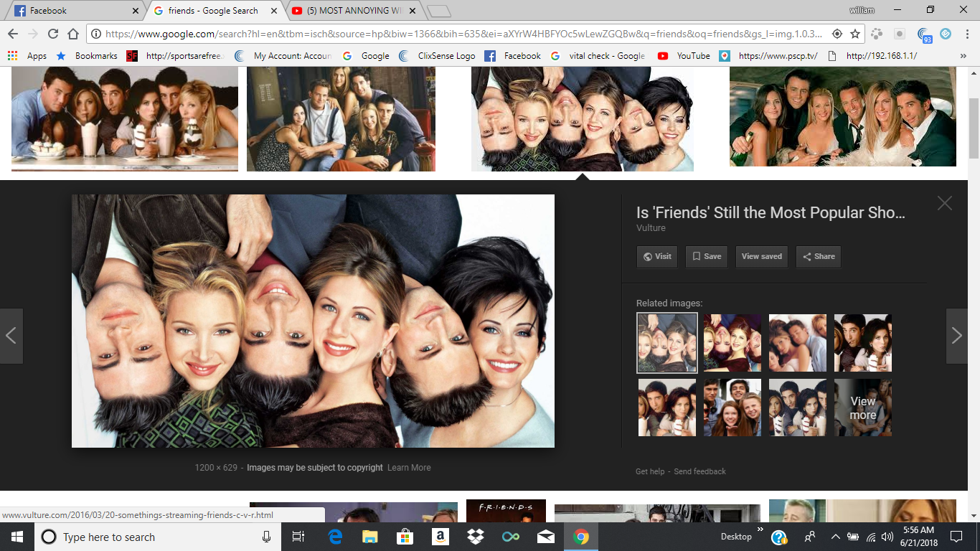Show the previous image with left arrow
The width and height of the screenshot is (980, 551).
11,336
